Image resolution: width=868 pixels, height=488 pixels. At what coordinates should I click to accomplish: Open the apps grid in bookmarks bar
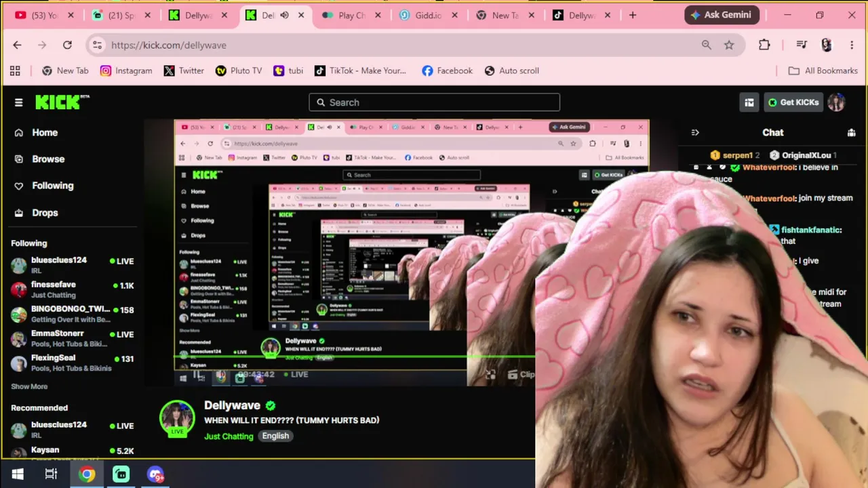point(15,70)
